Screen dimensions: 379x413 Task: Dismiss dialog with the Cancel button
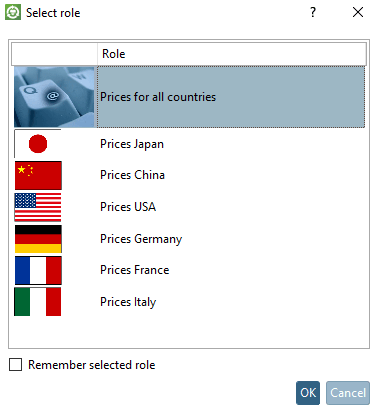coord(348,393)
